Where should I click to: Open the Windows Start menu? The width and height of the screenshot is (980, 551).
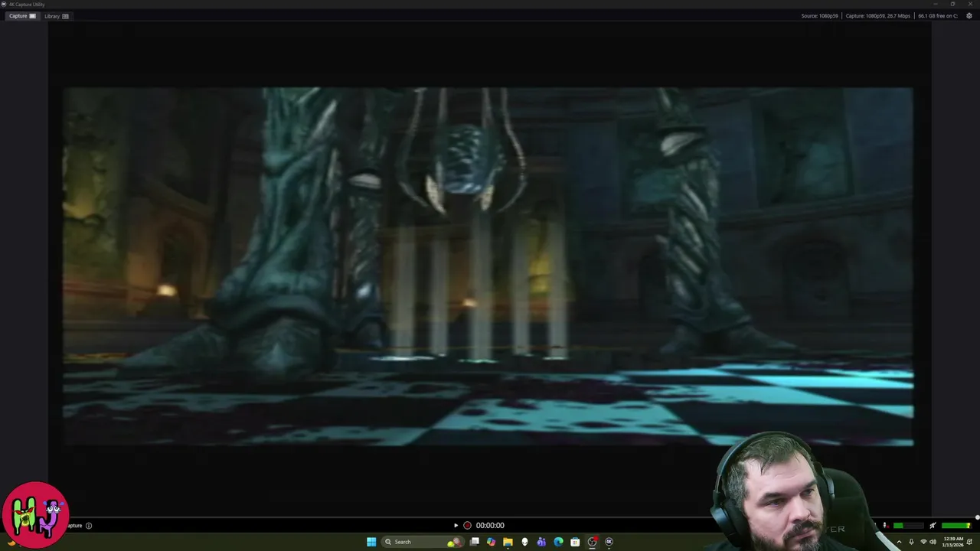pos(371,542)
